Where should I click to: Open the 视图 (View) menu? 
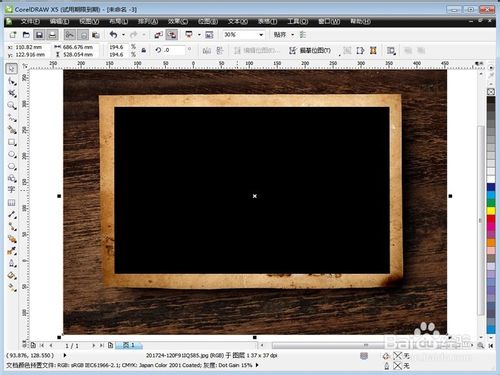click(x=89, y=21)
